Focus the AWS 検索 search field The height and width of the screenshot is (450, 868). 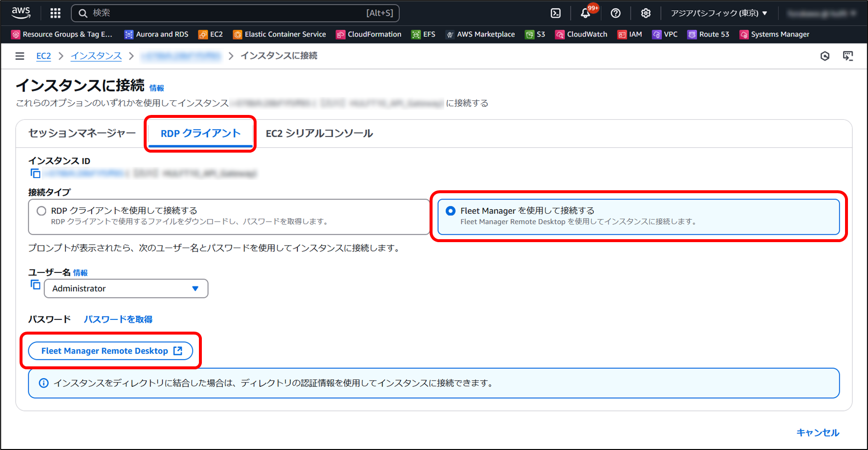(235, 13)
